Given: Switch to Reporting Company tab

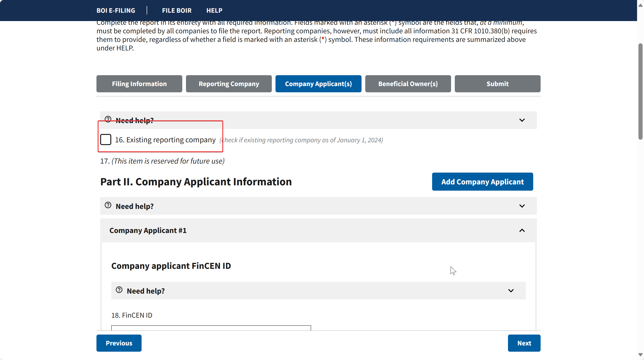Looking at the screenshot, I should [229, 84].
